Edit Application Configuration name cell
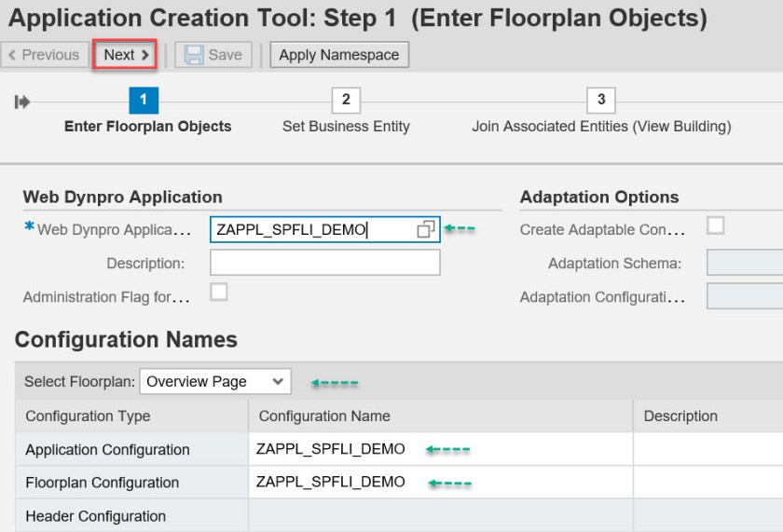 pyautogui.click(x=440, y=449)
